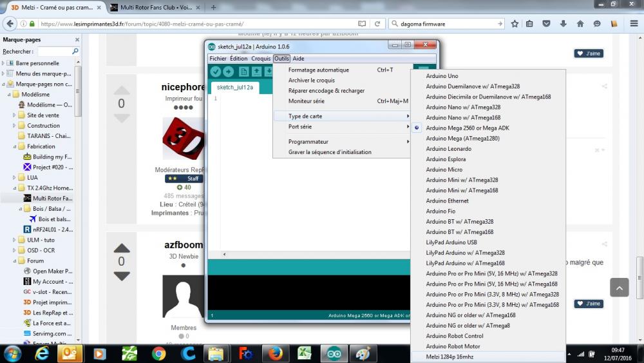Image resolution: width=644 pixels, height=363 pixels.
Task: Click the Firefox URL address field
Action: pos(197,24)
